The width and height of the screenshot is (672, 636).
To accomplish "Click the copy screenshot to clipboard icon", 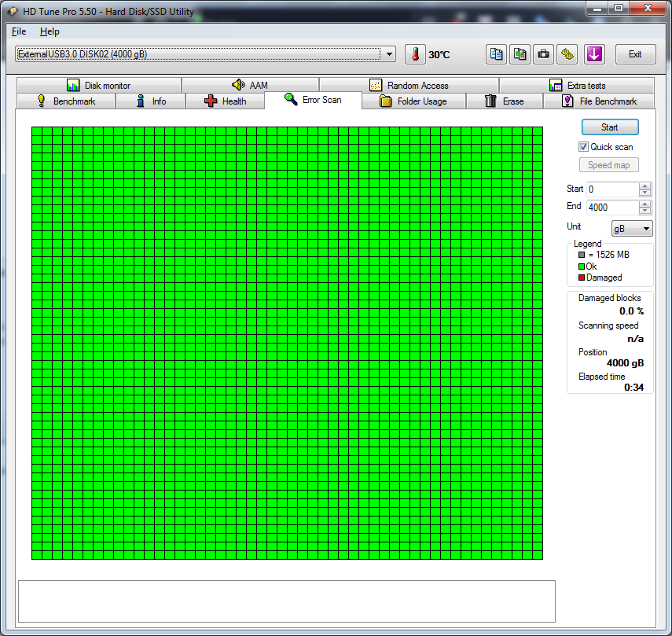I will point(520,54).
